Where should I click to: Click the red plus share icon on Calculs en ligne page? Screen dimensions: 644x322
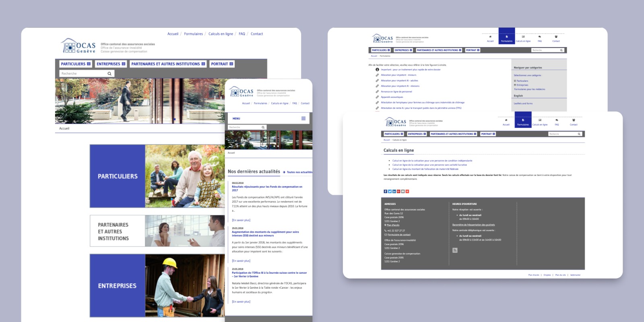(x=407, y=192)
